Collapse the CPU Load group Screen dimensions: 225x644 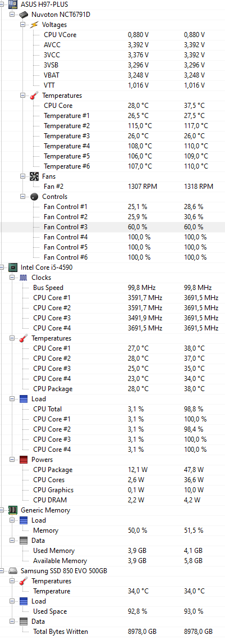pos(12,399)
